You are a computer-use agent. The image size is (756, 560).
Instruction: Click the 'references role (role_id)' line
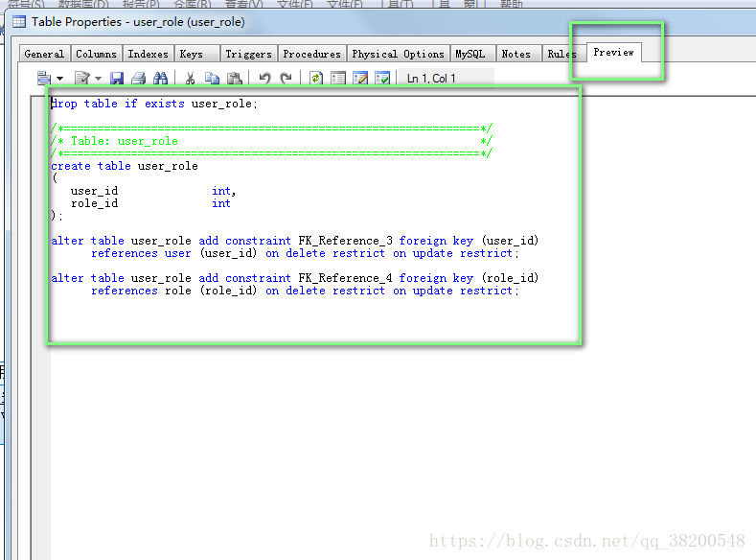click(x=306, y=291)
